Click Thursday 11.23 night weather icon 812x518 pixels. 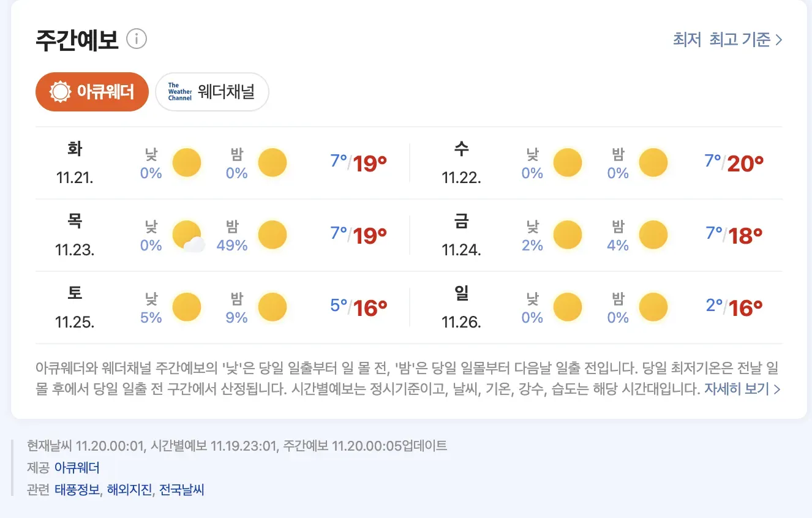pyautogui.click(x=273, y=235)
